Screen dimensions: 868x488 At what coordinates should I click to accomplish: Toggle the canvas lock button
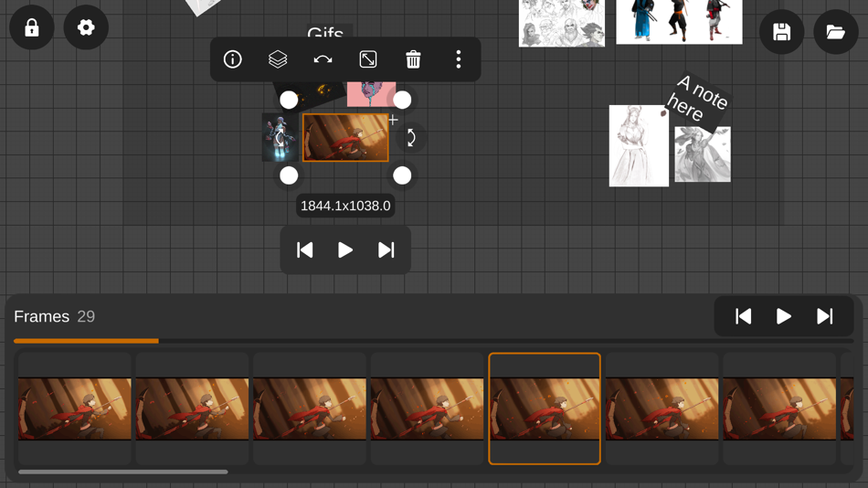coord(32,27)
